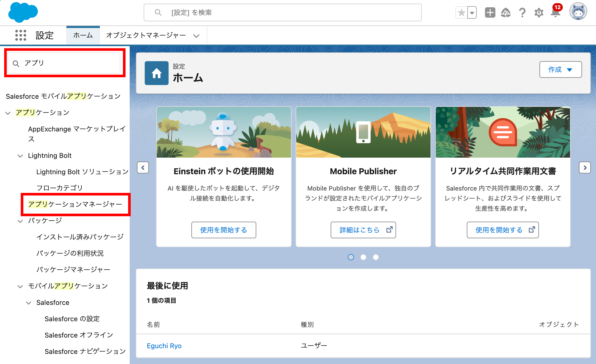Open the favorites list dropdown arrow
The image size is (596, 364).
(x=472, y=12)
